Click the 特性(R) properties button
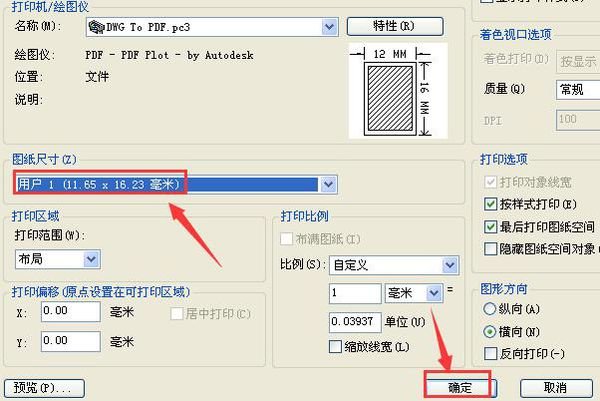The width and height of the screenshot is (600, 401). click(x=395, y=26)
